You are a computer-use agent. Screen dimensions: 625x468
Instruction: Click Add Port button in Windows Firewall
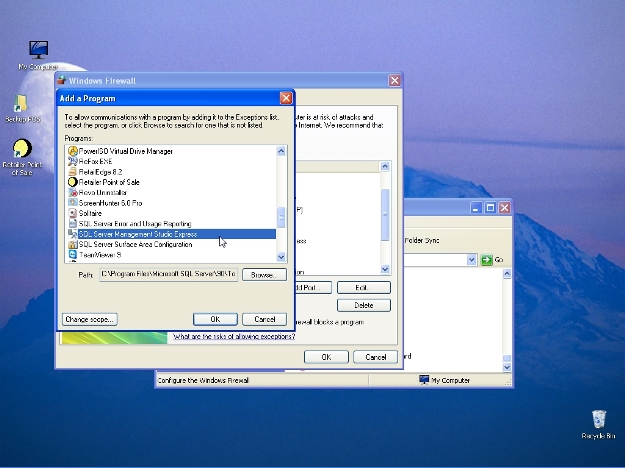point(313,287)
